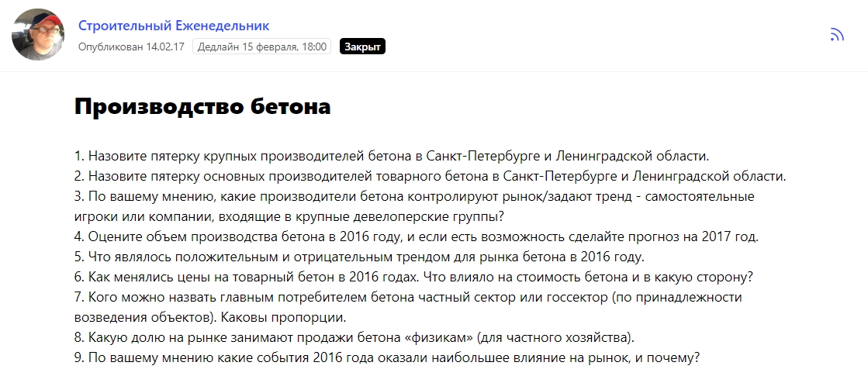Open the author's avatar photo
Screen dimensions: 868x383
click(38, 35)
